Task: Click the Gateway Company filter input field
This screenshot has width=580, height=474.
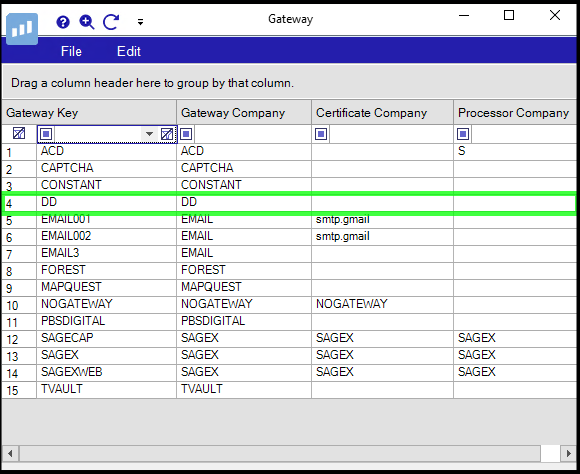Action: (x=252, y=134)
